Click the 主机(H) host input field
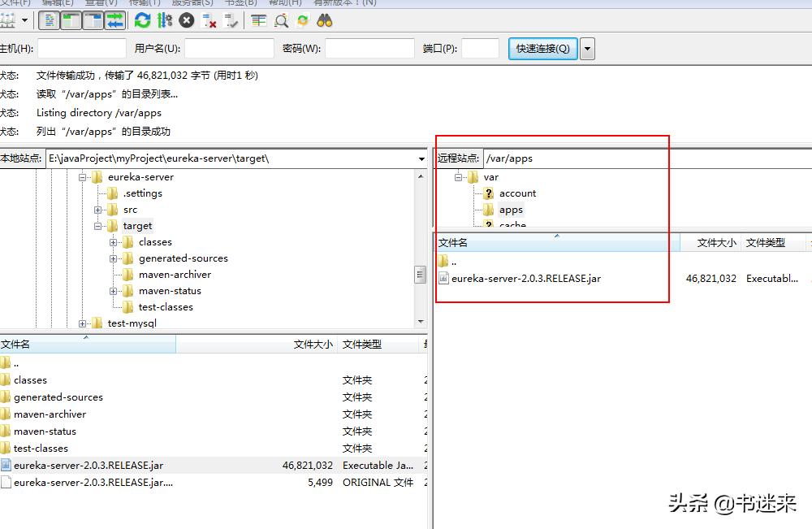This screenshot has width=812, height=529. [x=82, y=48]
